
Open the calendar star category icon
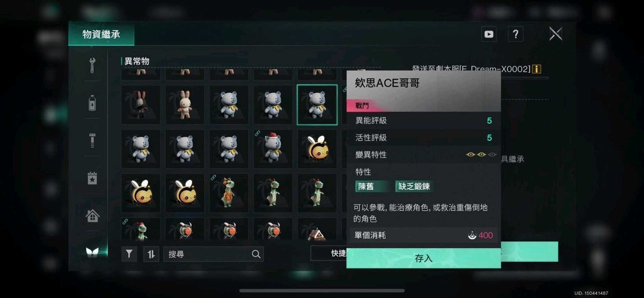coord(92,178)
